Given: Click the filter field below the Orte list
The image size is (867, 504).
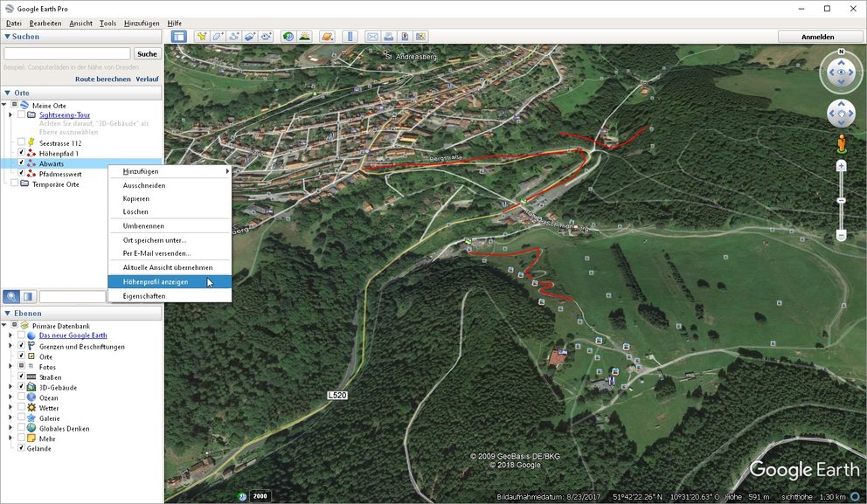Looking at the screenshot, I should click(73, 297).
